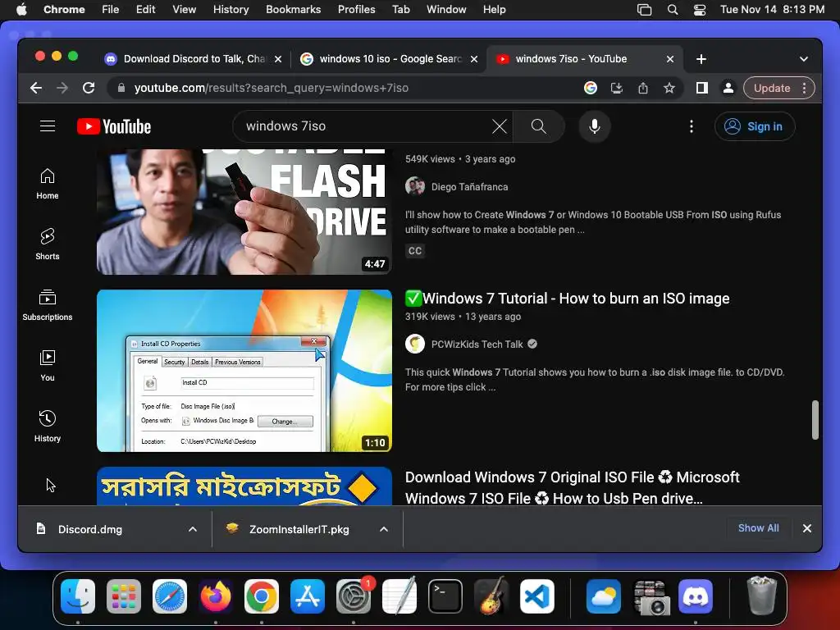The height and width of the screenshot is (630, 840).
Task: Launch Visual Studio Code from the Dock
Action: point(536,596)
